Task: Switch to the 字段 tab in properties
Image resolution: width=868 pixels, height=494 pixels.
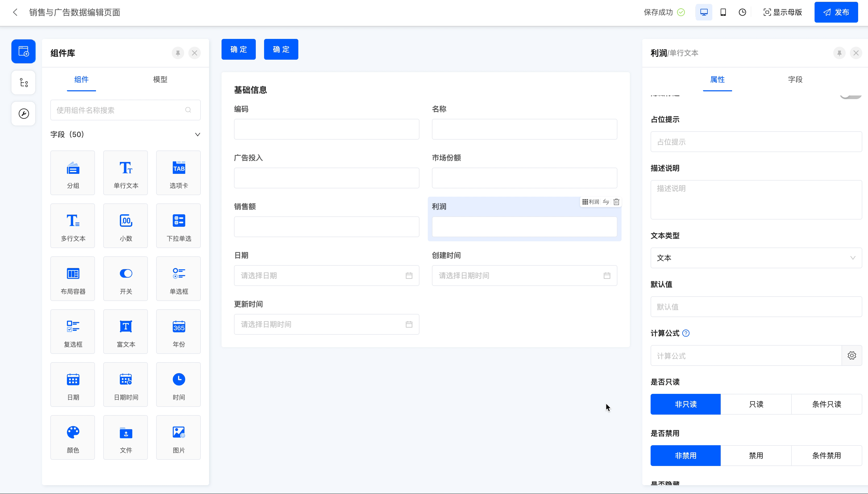Action: coord(795,79)
